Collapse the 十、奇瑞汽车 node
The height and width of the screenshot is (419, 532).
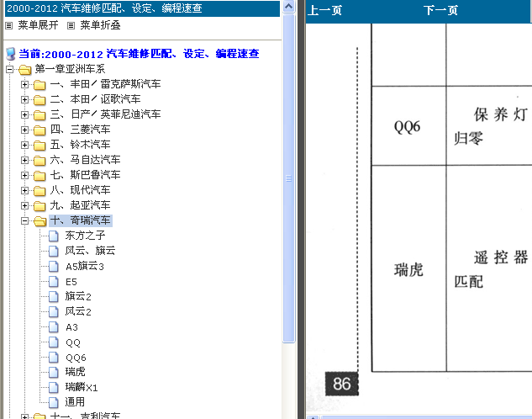[24, 220]
